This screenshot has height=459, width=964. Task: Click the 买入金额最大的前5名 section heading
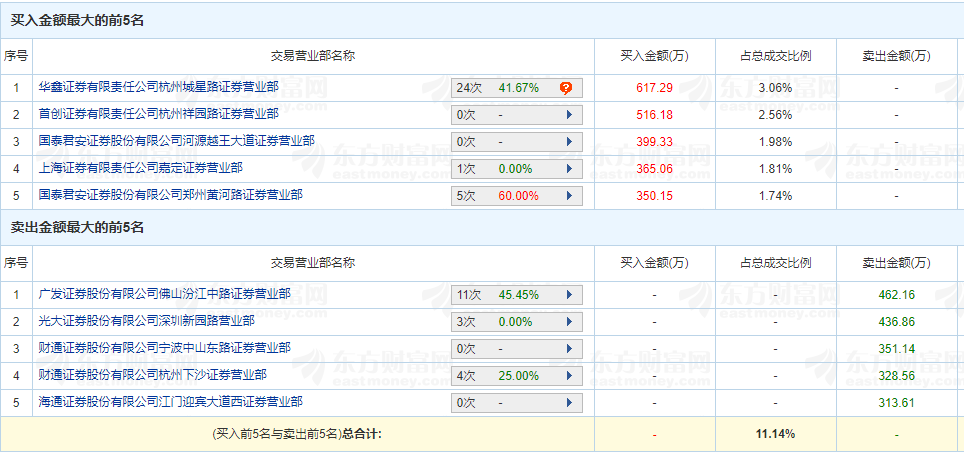77,20
